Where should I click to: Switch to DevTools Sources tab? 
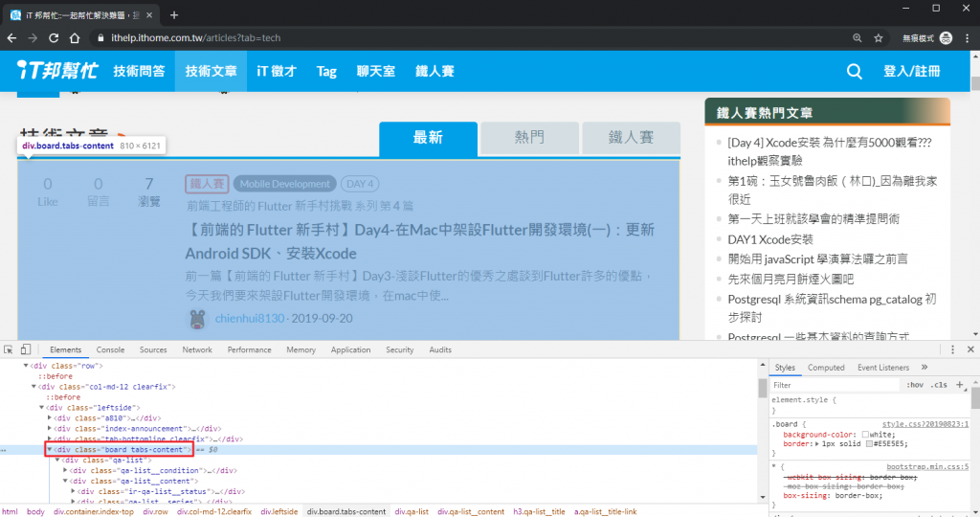tap(153, 350)
